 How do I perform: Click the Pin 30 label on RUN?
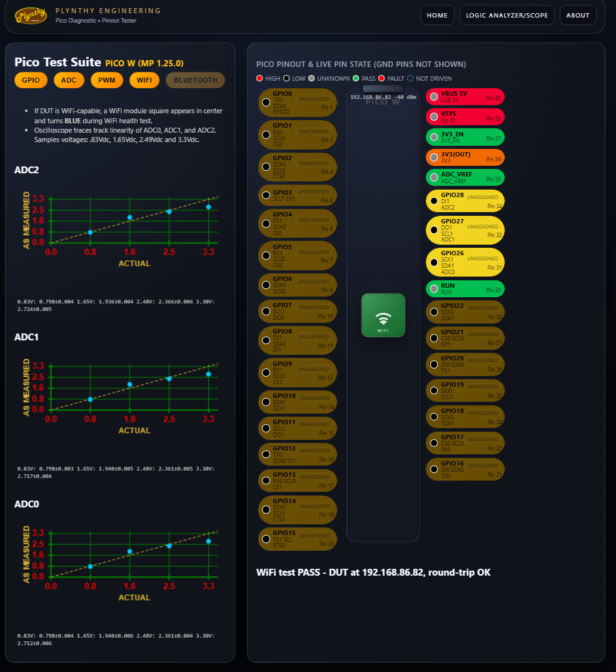493,290
